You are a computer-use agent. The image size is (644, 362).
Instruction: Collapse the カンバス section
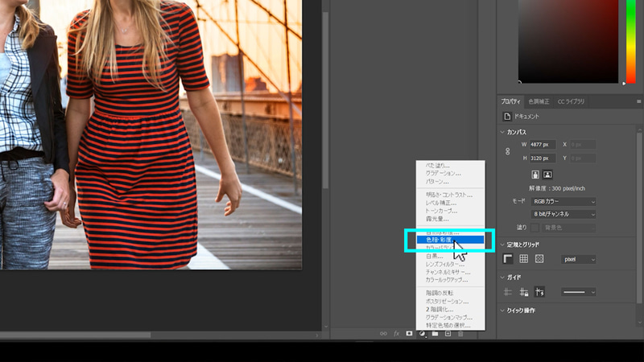pos(502,132)
